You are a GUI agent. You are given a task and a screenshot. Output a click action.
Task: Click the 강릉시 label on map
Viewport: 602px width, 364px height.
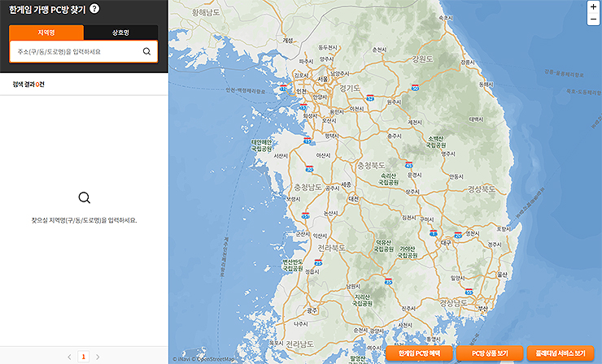click(468, 62)
